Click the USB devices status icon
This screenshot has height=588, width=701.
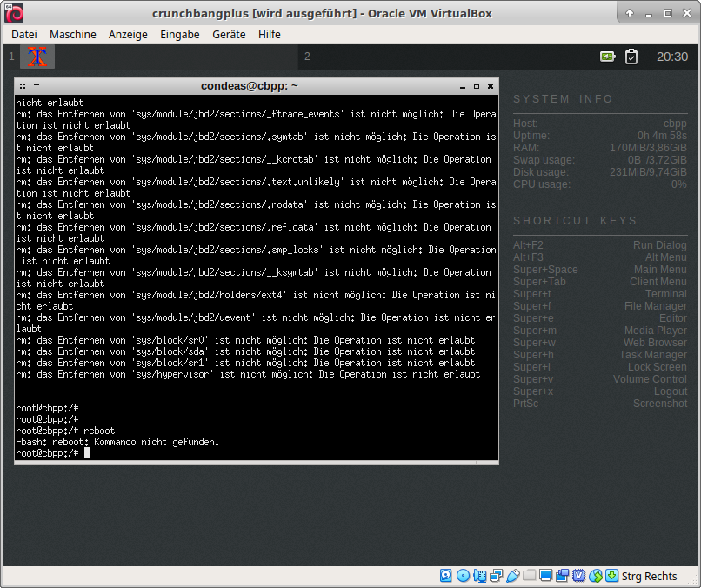pos(513,576)
